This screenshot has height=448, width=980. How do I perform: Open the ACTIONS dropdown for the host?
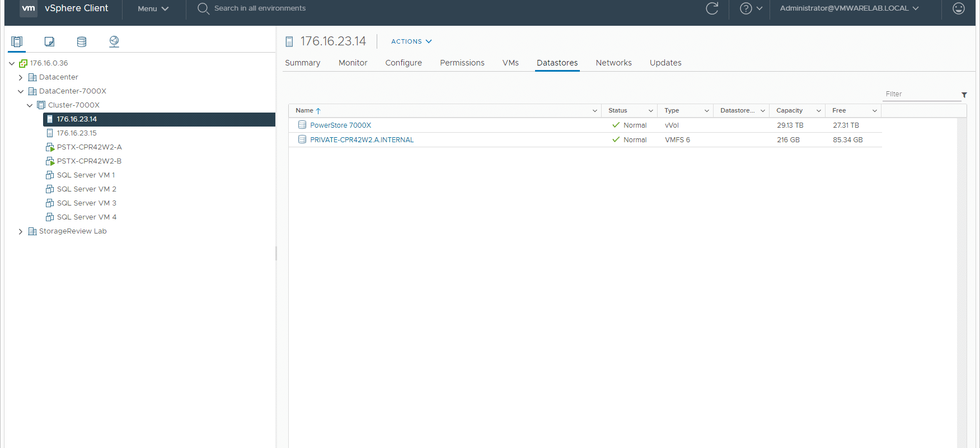tap(411, 41)
